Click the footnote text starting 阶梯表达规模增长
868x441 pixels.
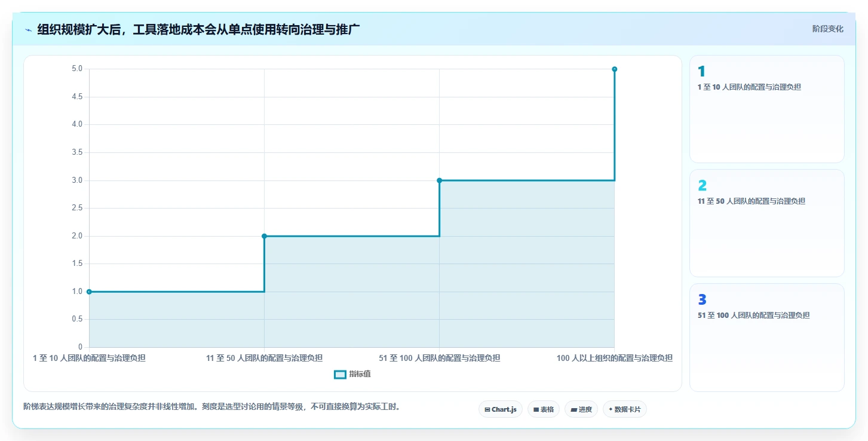[211, 406]
